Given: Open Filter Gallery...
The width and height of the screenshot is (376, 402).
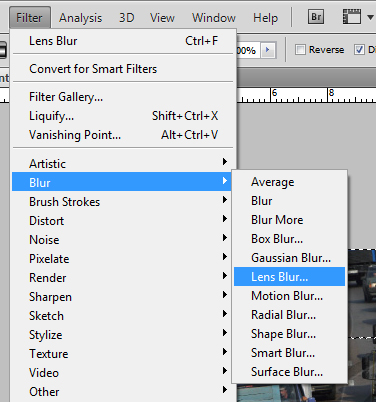Looking at the screenshot, I should point(123,97).
